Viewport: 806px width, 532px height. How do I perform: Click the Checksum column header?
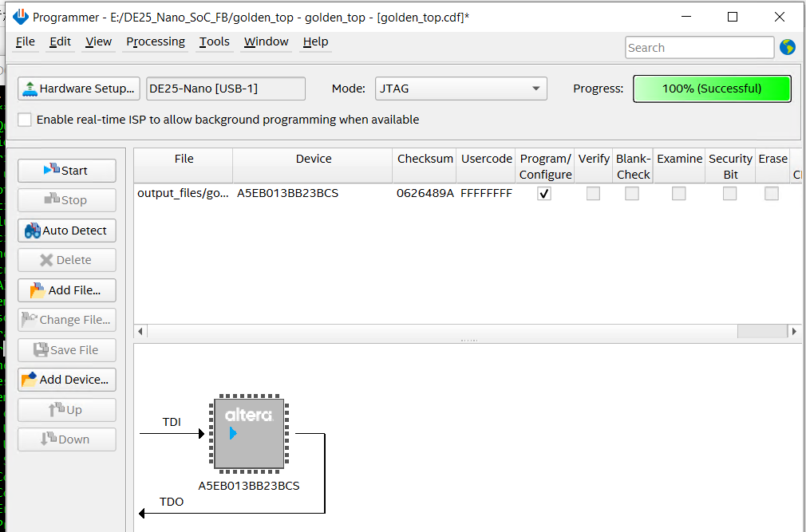pos(425,166)
